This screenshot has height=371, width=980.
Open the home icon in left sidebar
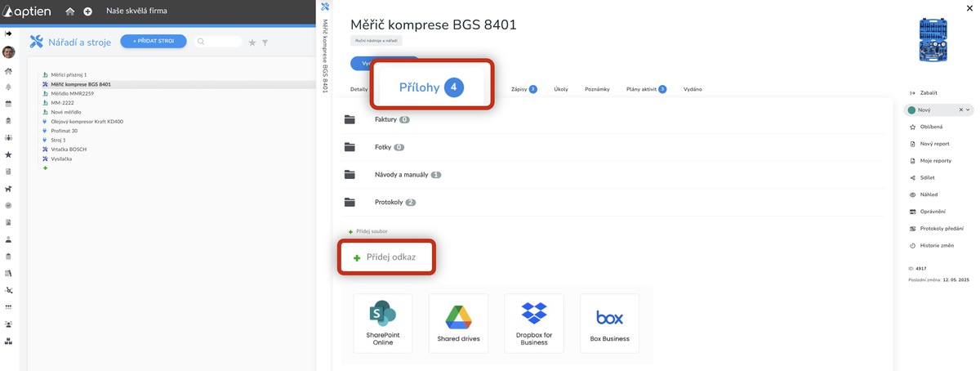point(8,71)
